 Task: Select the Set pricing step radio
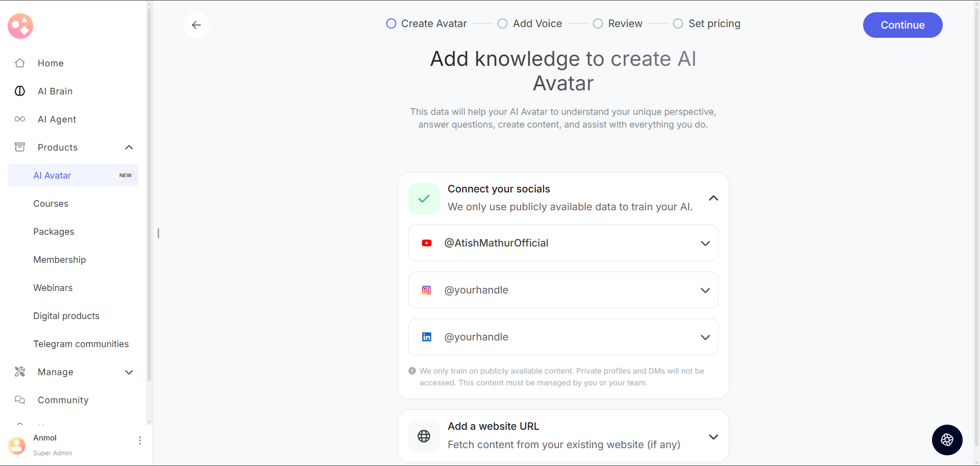(x=678, y=24)
